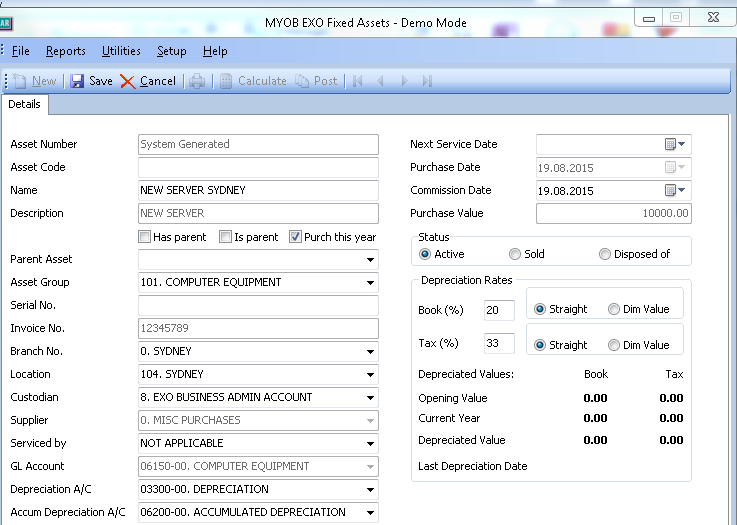Click the red X Cancel icon
This screenshot has height=525, width=737.
point(127,81)
